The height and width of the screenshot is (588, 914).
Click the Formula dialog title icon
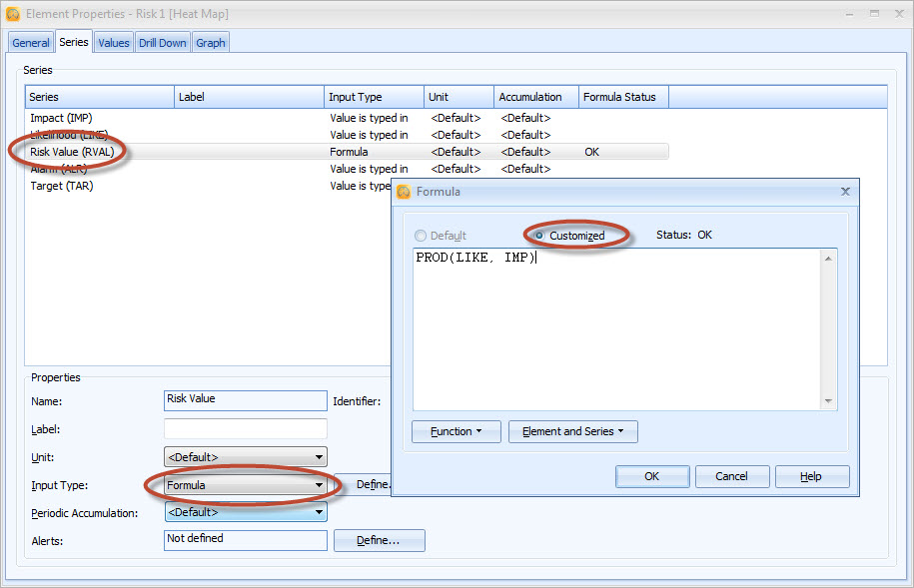(404, 192)
